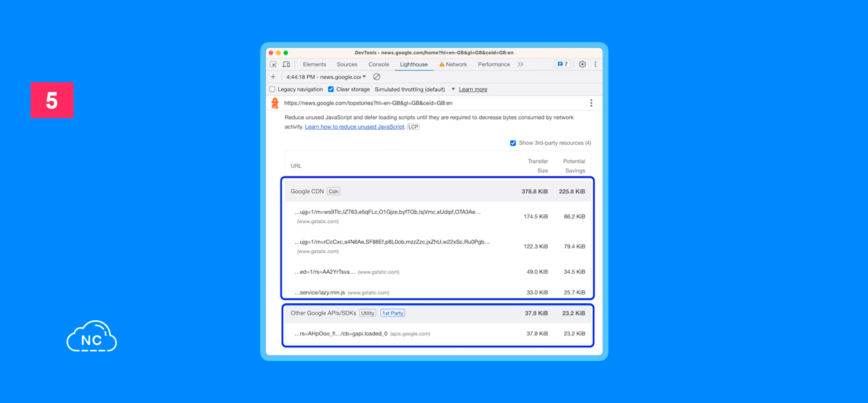
Task: Open the Lighthouse report tools menu dots
Action: pos(591,103)
